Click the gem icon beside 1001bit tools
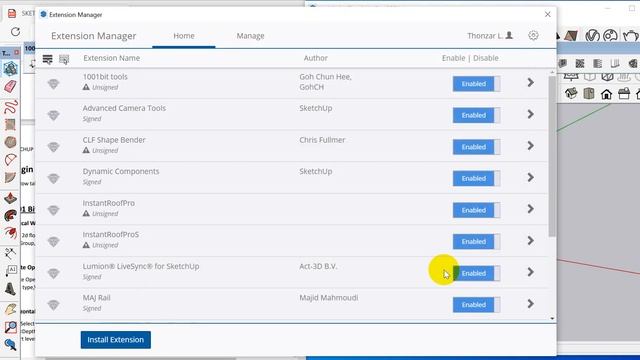Image resolution: width=640 pixels, height=360 pixels. (53, 84)
